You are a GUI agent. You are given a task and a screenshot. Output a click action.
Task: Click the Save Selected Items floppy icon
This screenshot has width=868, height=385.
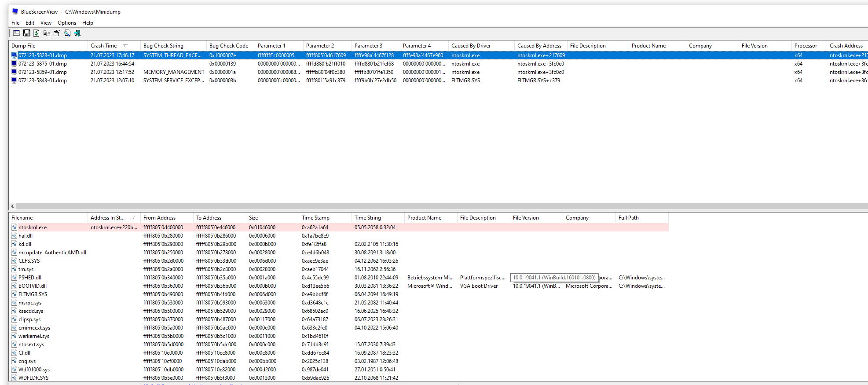27,33
